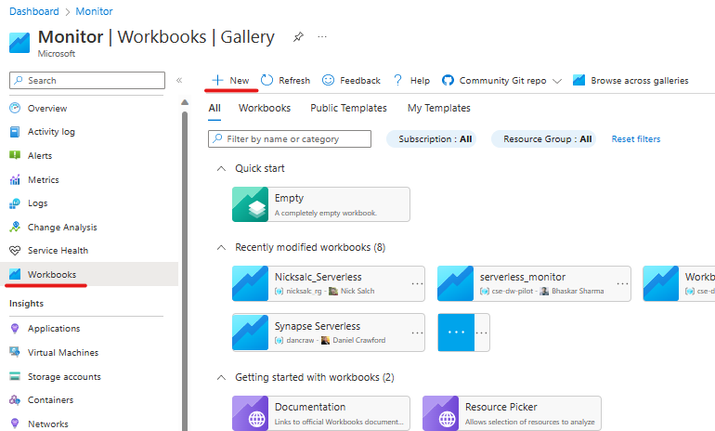Click the Metrics chart icon
This screenshot has height=431, width=715.
pos(15,180)
